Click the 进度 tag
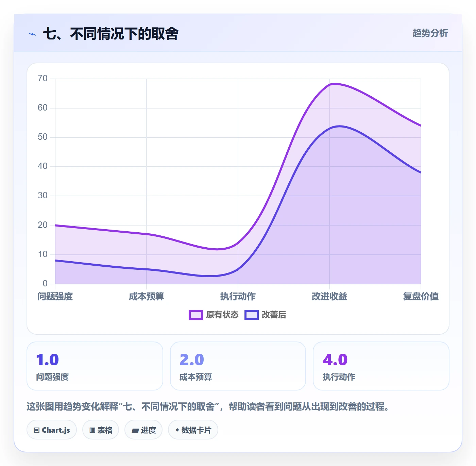The width and height of the screenshot is (476, 466). click(143, 430)
